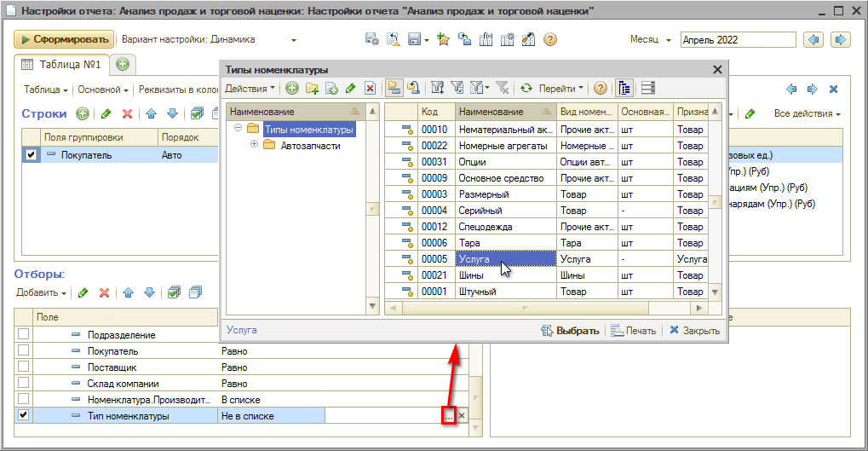This screenshot has height=451, width=868.
Task: Expand the Автозапчасти tree folder
Action: pos(254,145)
